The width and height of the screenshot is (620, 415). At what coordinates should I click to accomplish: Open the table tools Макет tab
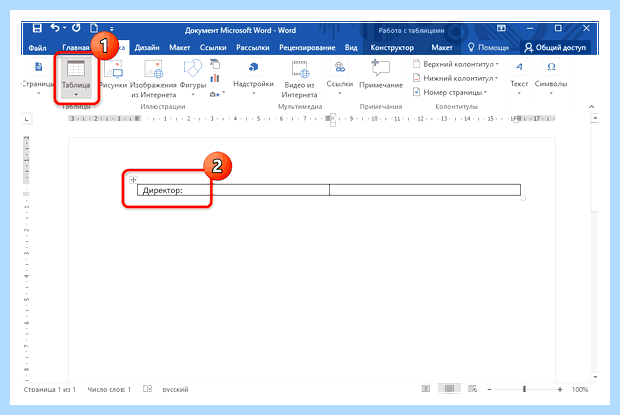click(x=442, y=48)
